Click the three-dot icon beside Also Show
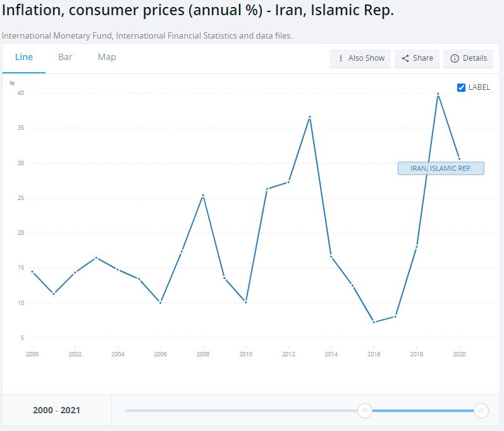This screenshot has height=431, width=504. tap(341, 58)
